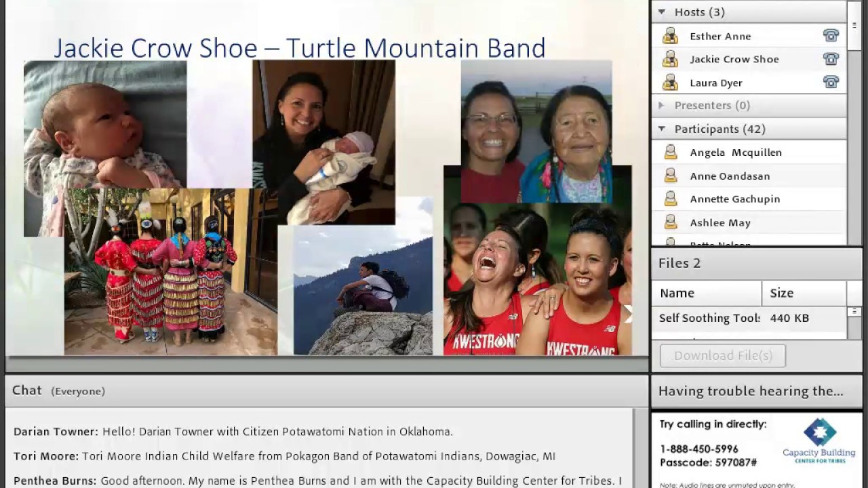The width and height of the screenshot is (868, 488).
Task: Select participant Annette Gachupin
Action: pos(749,199)
